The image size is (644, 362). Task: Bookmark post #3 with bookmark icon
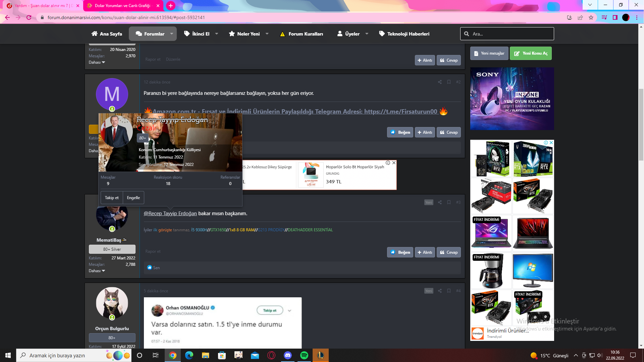pos(449,202)
